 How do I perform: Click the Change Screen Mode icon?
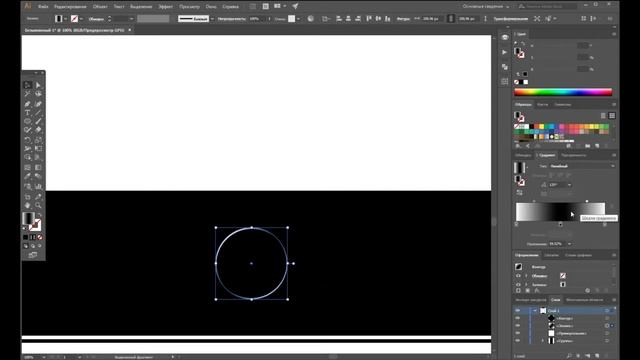[x=33, y=255]
